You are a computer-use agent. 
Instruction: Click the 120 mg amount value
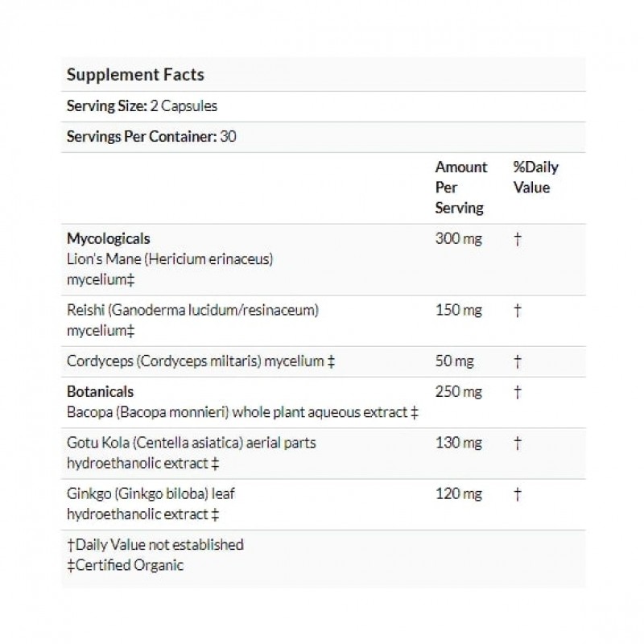[x=458, y=493]
